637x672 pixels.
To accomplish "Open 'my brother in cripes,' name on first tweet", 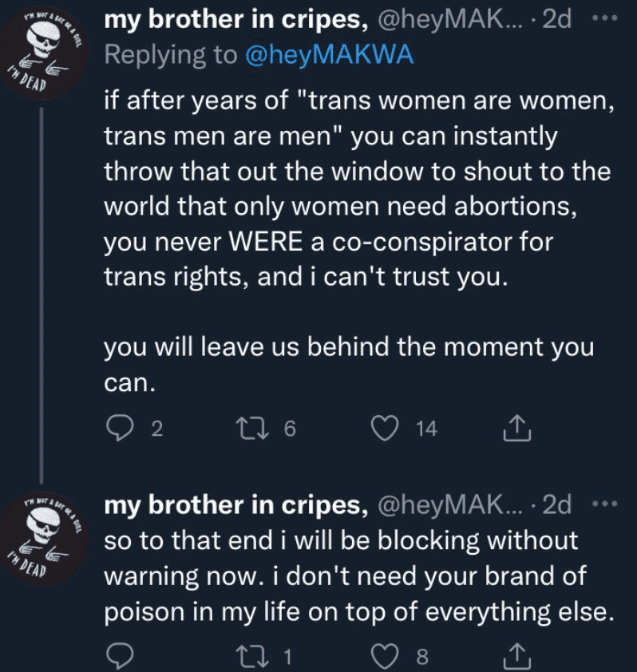I will (236, 20).
